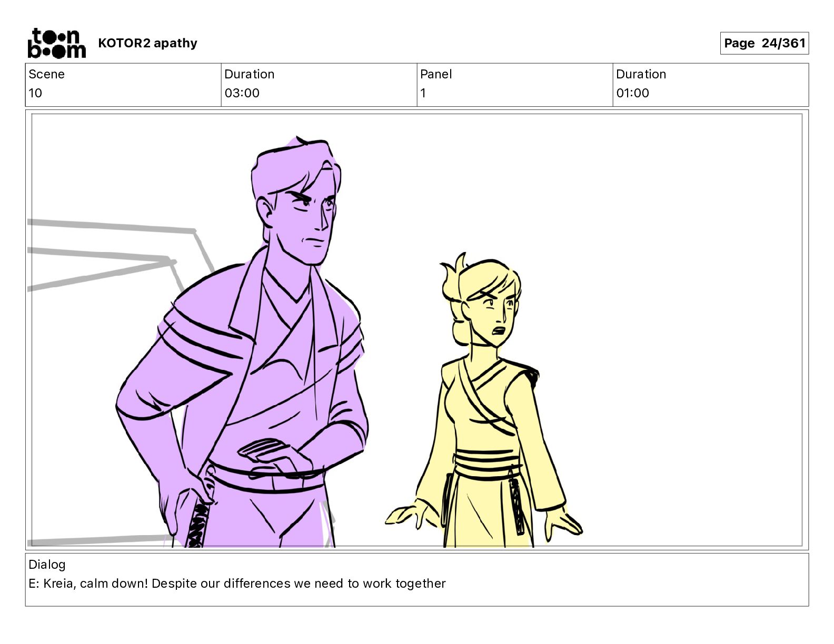Image resolution: width=834 pixels, height=644 pixels.
Task: Select the scene number '10'
Action: tap(35, 93)
